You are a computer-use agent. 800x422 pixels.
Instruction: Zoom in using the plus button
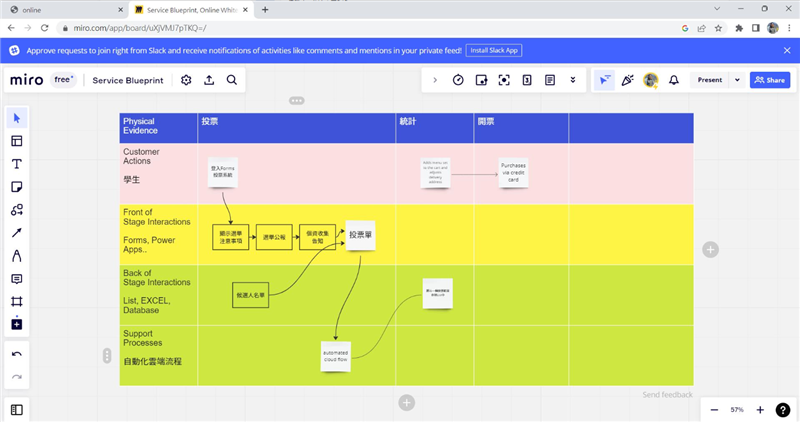tap(760, 410)
